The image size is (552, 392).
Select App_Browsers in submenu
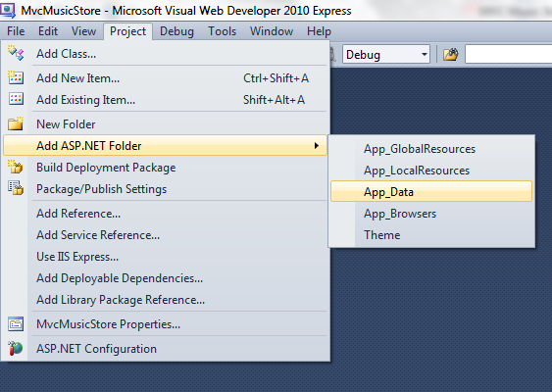point(431,214)
